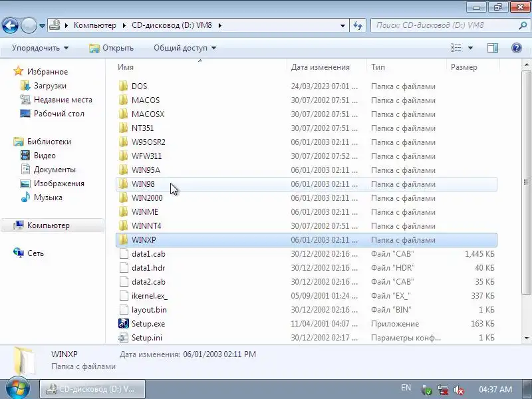Click CD-дисковод (D:) VM8 breadcrumb segment
The height and width of the screenshot is (399, 532).
pos(172,25)
